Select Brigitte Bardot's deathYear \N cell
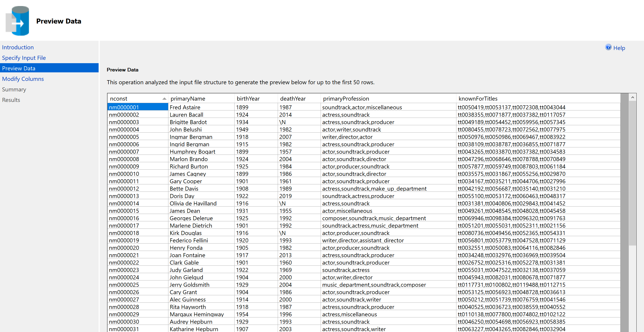644x332 pixels. click(282, 122)
